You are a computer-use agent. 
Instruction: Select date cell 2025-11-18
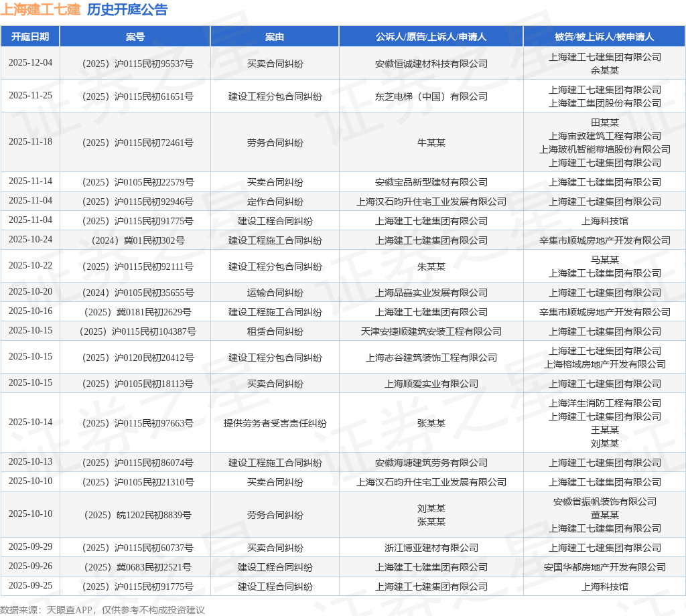(x=30, y=142)
